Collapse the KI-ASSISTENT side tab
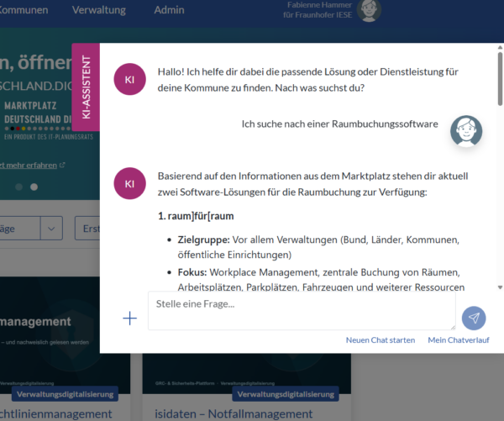Image resolution: width=504 pixels, height=421 pixels. (86, 87)
